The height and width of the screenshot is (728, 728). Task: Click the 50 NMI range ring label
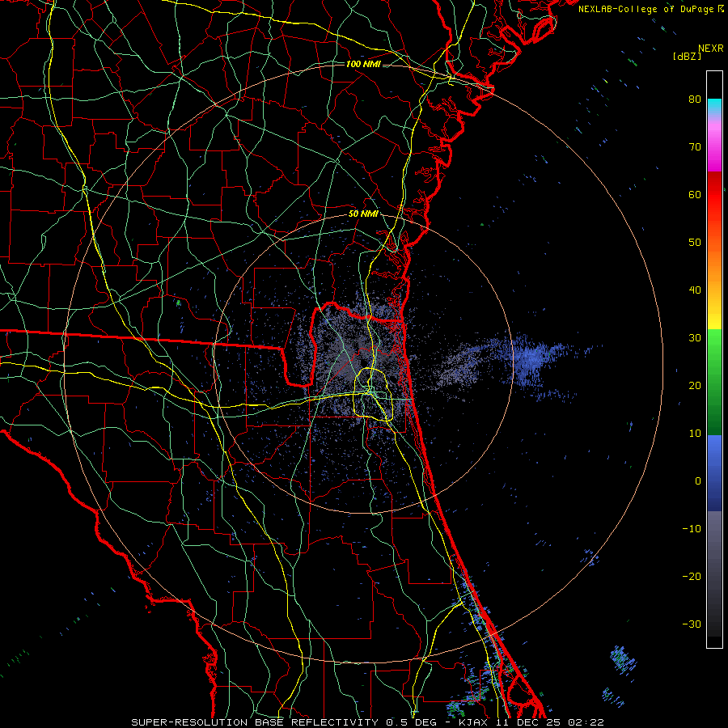coord(363,214)
